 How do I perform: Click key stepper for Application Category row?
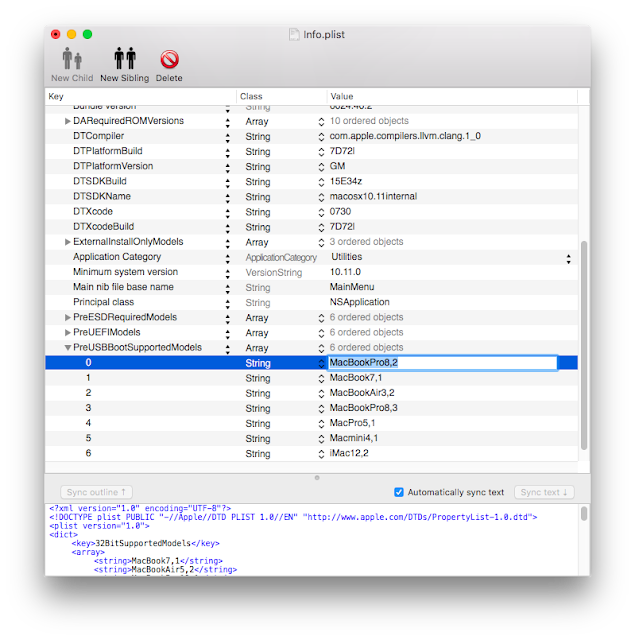(x=227, y=258)
